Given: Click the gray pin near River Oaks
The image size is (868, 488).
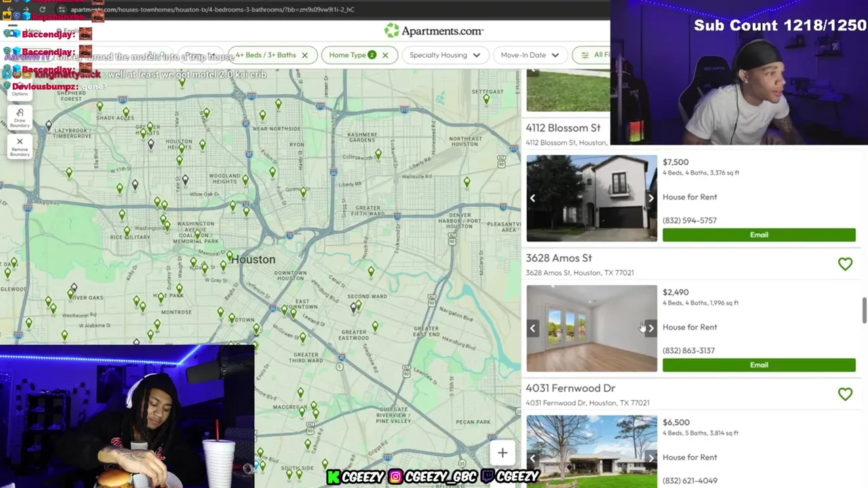Looking at the screenshot, I should tap(74, 288).
